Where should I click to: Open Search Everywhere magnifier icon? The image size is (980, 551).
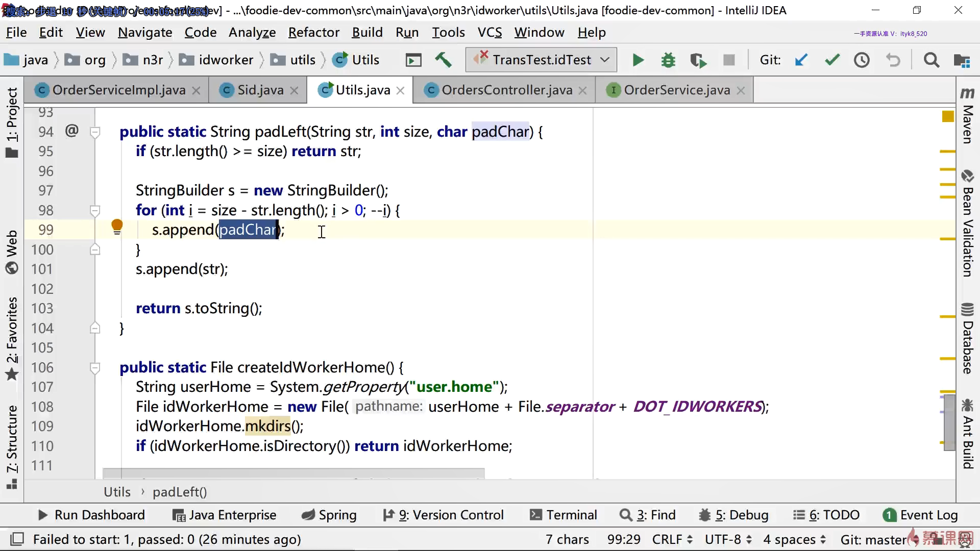[x=932, y=60]
